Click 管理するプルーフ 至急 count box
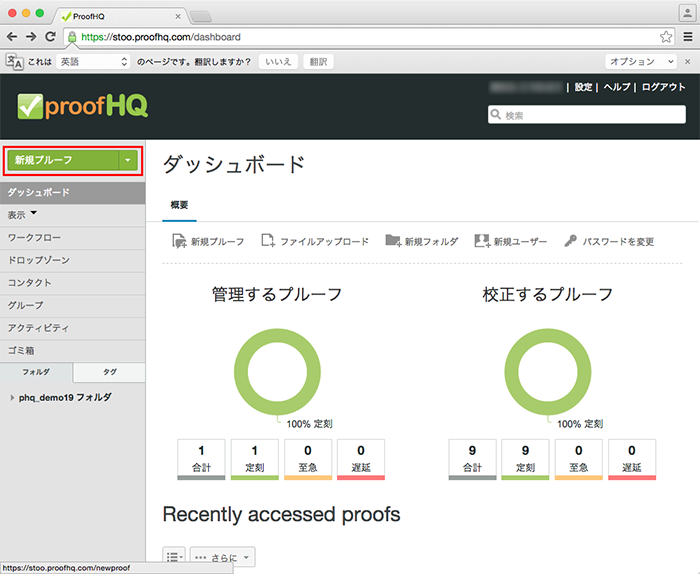Screen dimensions: 700x574 (x=308, y=459)
